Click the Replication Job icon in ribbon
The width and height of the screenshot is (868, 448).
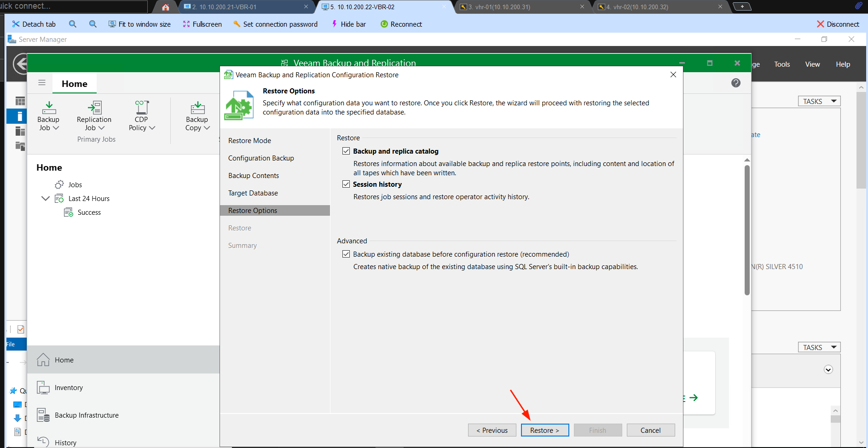tap(95, 107)
